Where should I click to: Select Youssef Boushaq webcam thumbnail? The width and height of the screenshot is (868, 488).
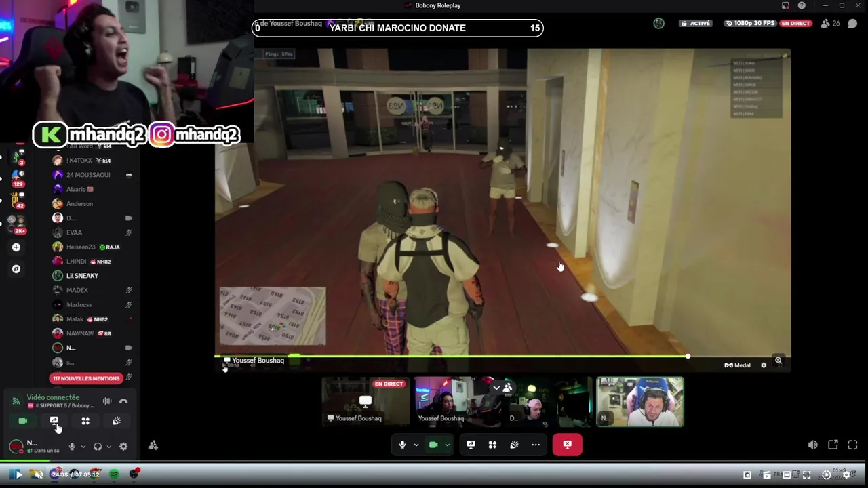point(458,402)
